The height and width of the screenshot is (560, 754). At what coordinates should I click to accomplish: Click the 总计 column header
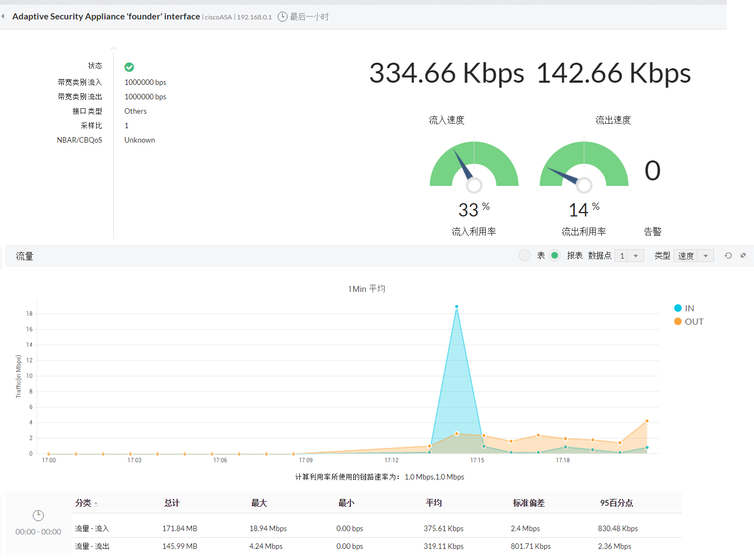click(172, 503)
